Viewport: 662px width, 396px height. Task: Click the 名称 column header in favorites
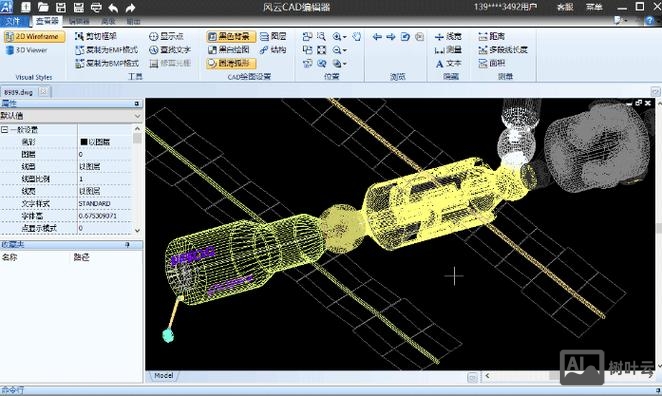pyautogui.click(x=10, y=257)
